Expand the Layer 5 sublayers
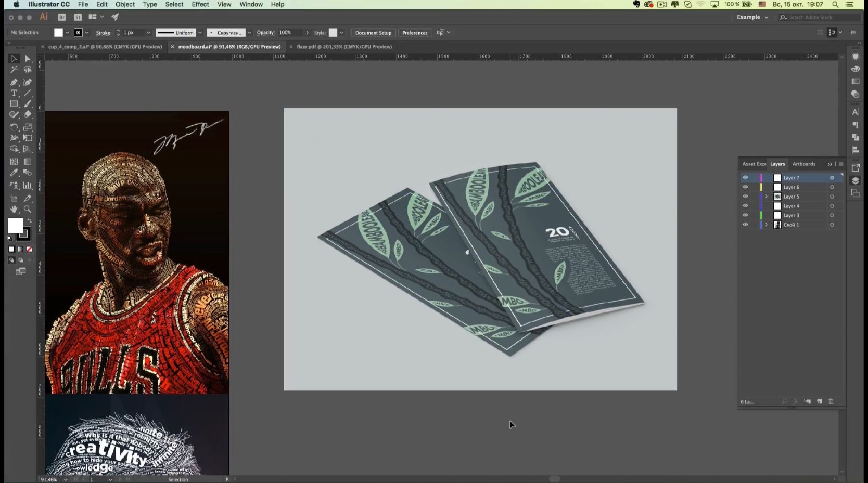The height and width of the screenshot is (483, 868). coord(767,197)
